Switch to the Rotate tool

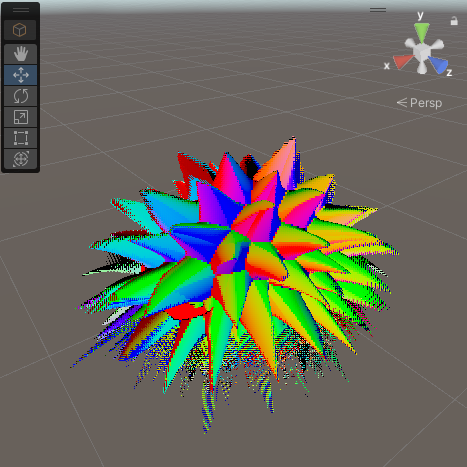point(21,96)
